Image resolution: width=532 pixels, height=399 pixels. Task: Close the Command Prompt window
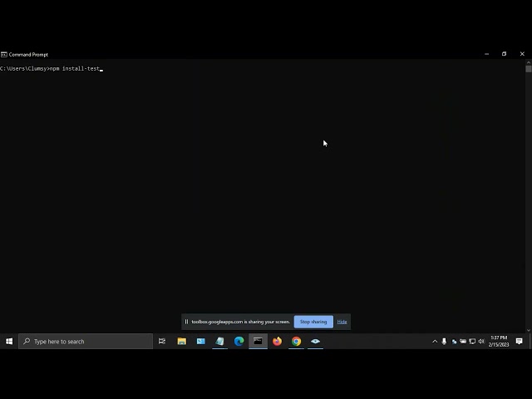(x=522, y=54)
